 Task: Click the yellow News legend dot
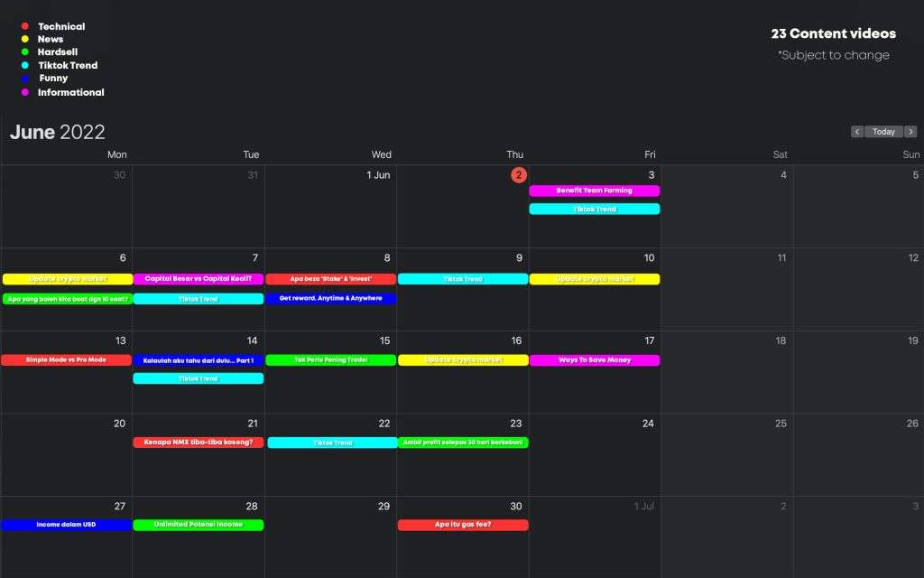click(x=25, y=40)
